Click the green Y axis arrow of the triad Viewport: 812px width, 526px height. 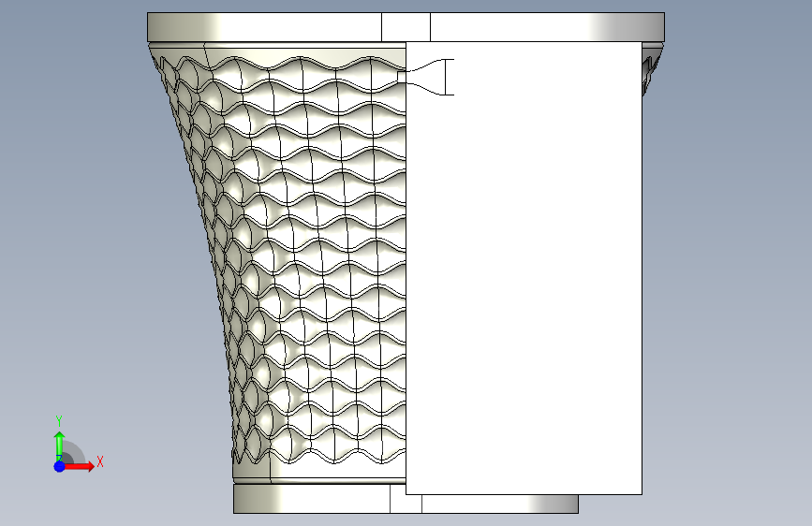click(x=60, y=446)
